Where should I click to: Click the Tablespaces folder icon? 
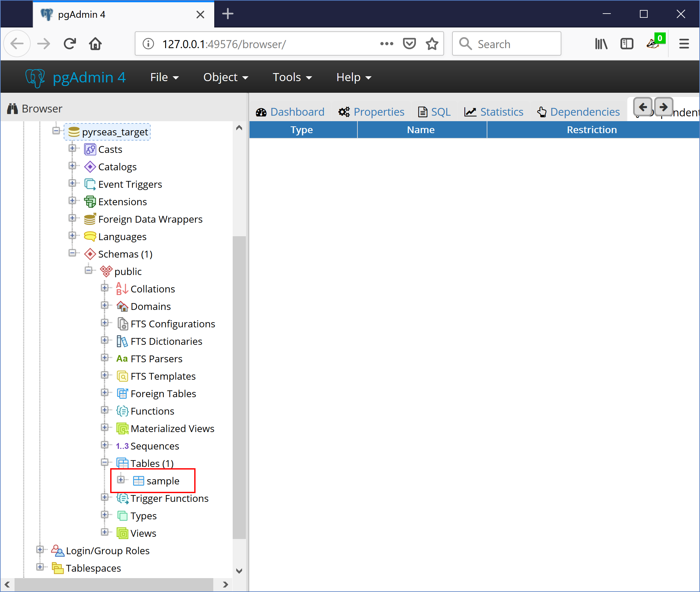(58, 568)
